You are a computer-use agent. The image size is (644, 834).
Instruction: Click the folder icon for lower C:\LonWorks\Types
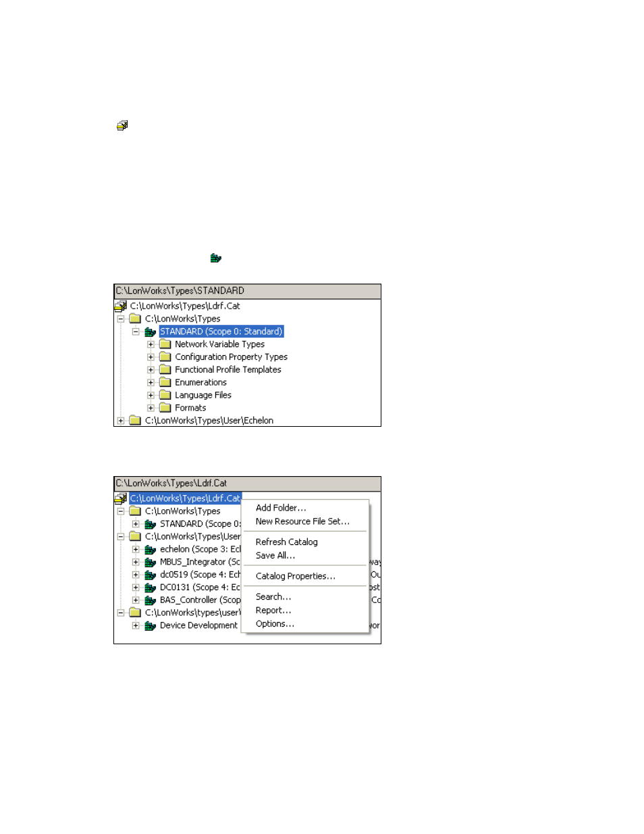(x=135, y=511)
